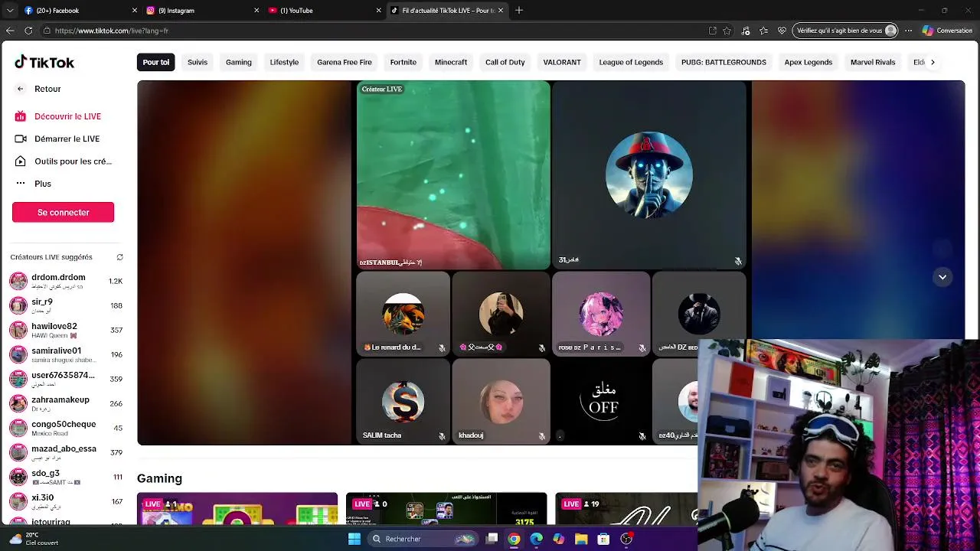Screen dimensions: 980x551
Task: Click Le renard du d... guest tile
Action: 403,314
